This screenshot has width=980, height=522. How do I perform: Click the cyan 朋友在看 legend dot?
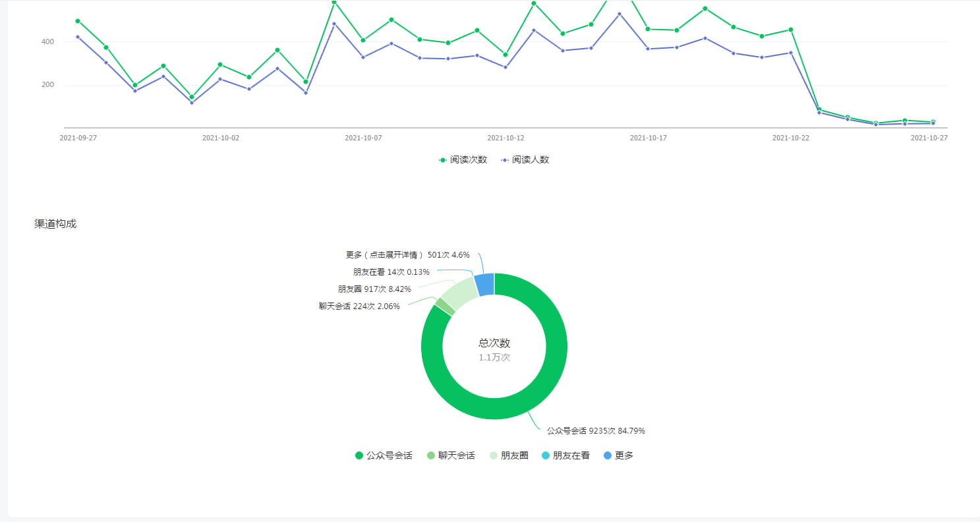(x=546, y=455)
